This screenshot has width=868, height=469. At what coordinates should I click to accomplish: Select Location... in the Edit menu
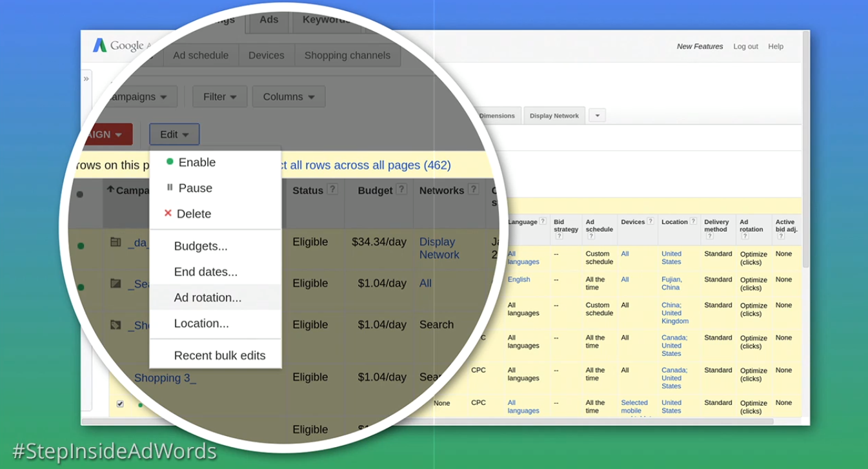216,324
